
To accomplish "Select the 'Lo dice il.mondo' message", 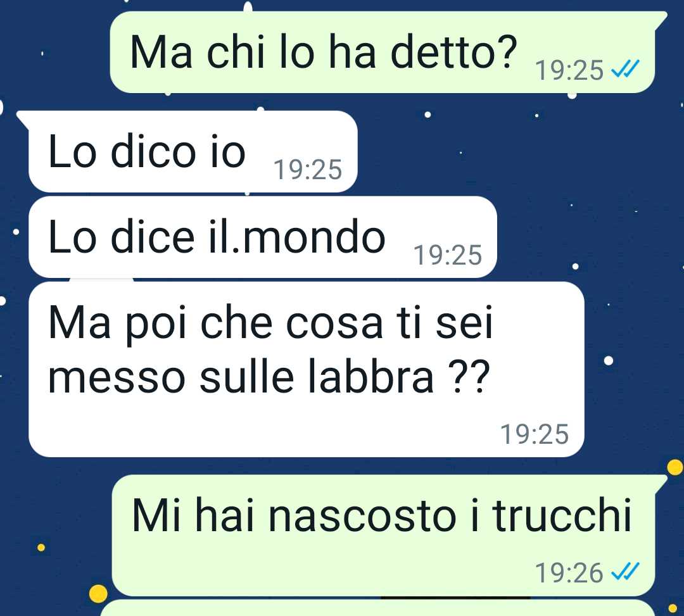I will (263, 237).
